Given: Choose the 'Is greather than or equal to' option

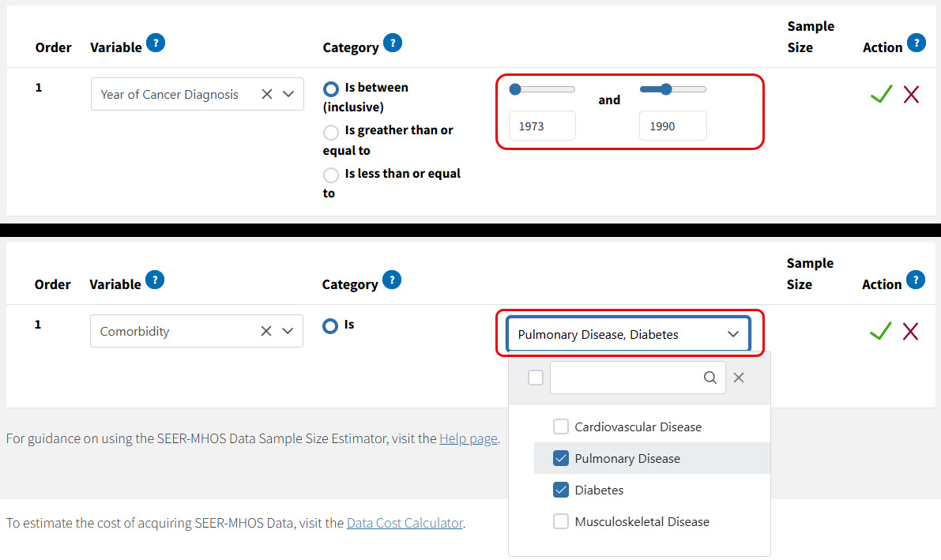Looking at the screenshot, I should [x=331, y=131].
